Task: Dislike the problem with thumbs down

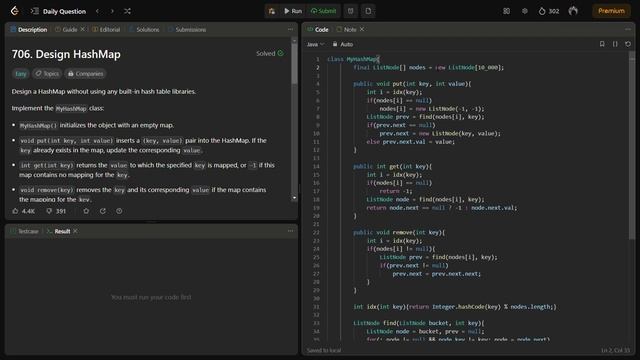Action: [56, 211]
